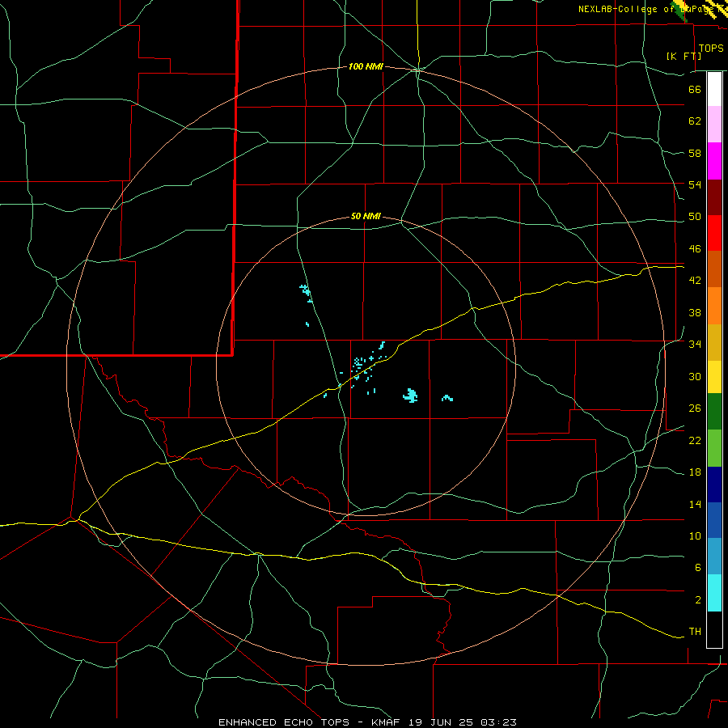Click the navy blue legend swatch
Viewport: 728px width, 728px height.
pos(714,485)
